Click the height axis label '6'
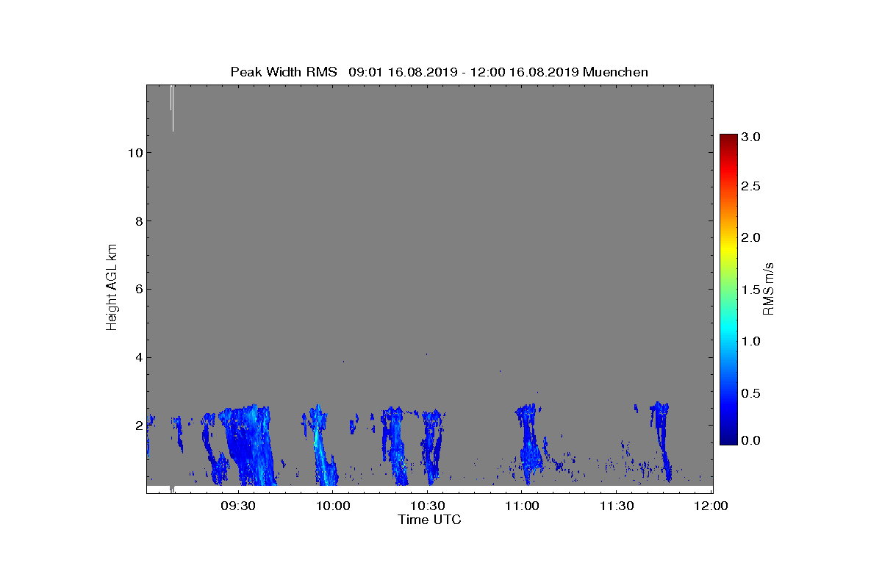This screenshot has height=588, width=882. coord(138,290)
